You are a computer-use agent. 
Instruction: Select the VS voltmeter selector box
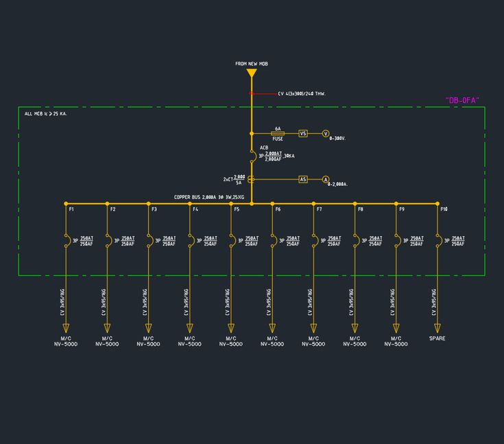pyautogui.click(x=303, y=134)
